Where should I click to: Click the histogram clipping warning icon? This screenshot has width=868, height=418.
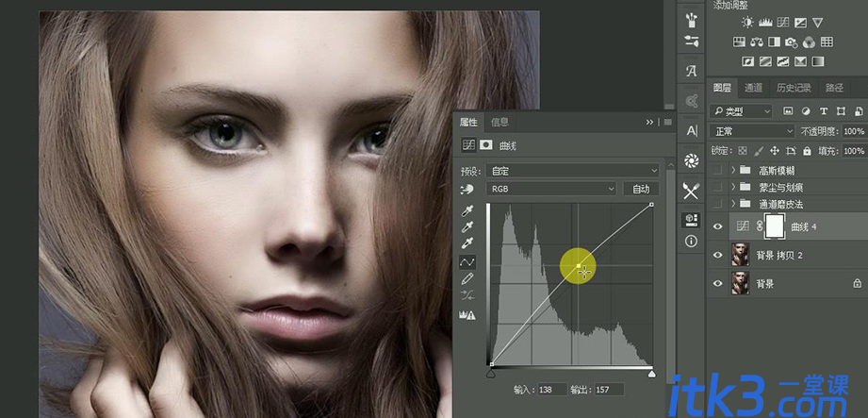point(467,315)
